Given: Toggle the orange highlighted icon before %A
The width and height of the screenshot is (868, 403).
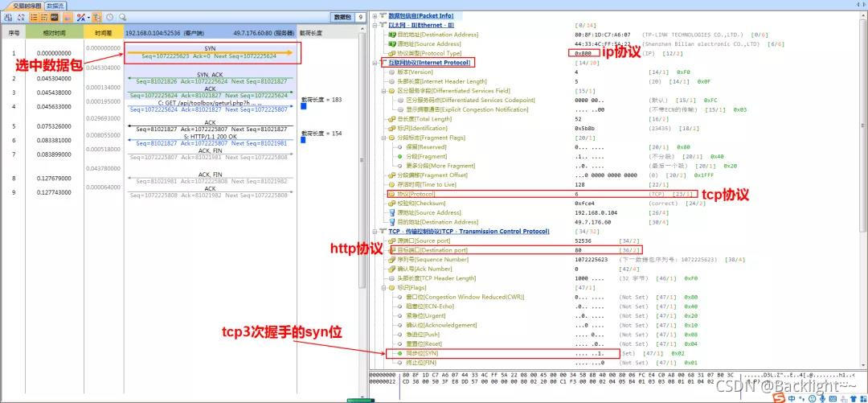Looking at the screenshot, I should pos(68,18).
